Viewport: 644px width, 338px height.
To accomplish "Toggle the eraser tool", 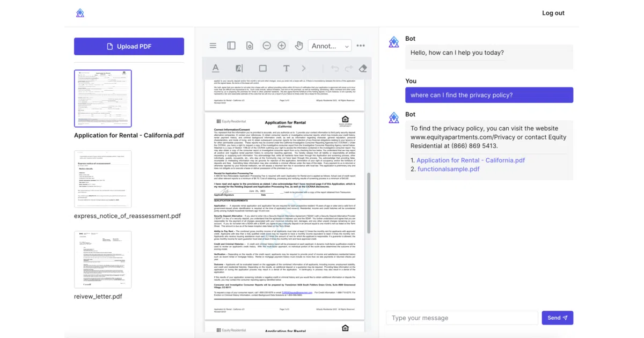I will [363, 68].
